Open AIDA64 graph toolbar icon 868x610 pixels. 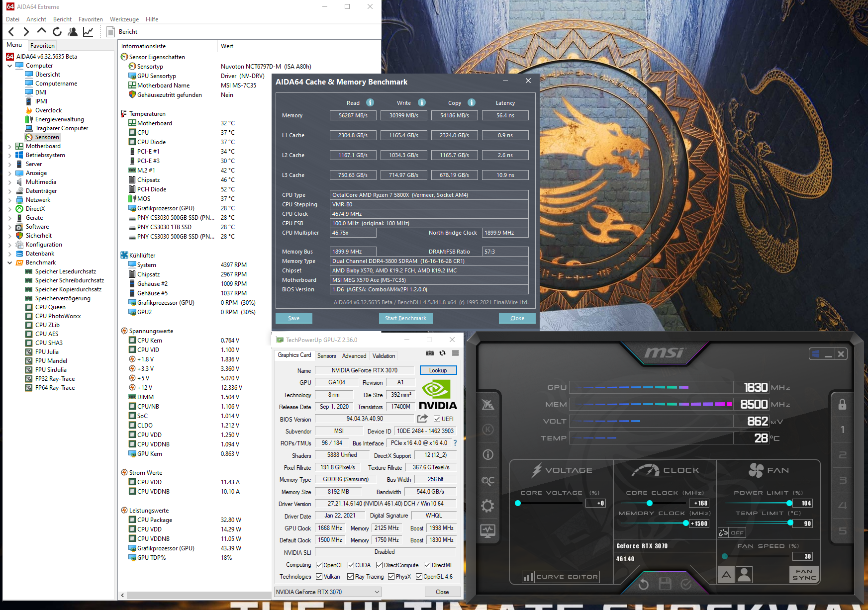(x=88, y=32)
